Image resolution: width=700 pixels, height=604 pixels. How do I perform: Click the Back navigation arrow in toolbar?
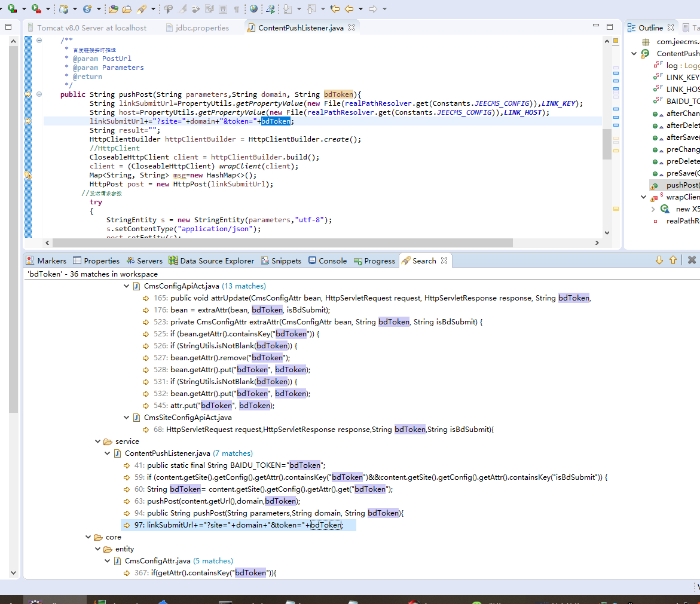pos(350,9)
